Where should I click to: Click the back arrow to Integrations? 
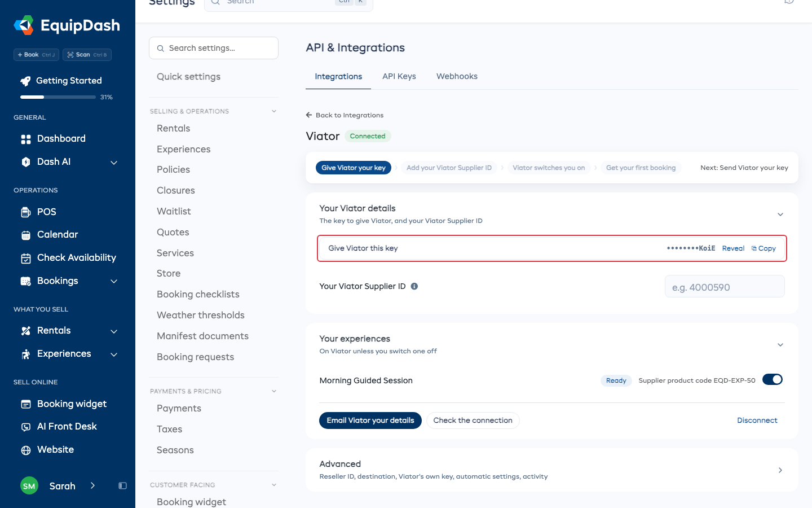pyautogui.click(x=309, y=115)
